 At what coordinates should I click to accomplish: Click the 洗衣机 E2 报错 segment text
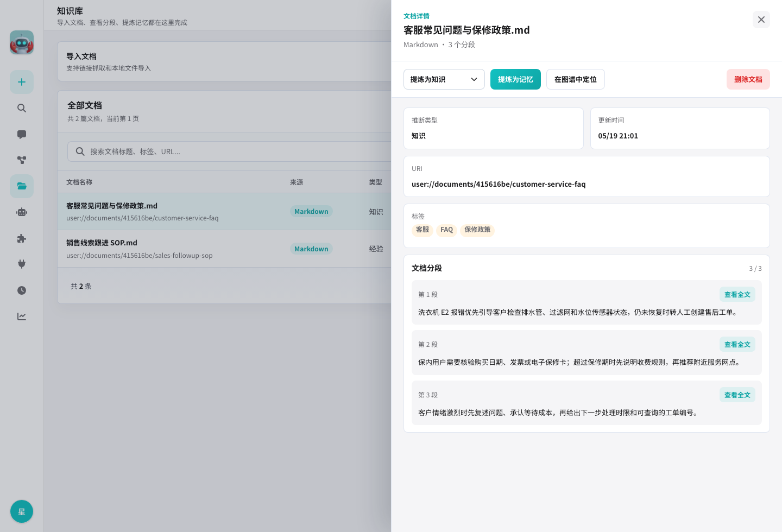point(579,312)
